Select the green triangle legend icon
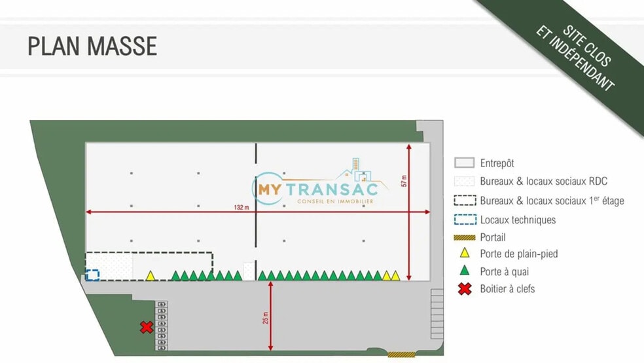This screenshot has width=644, height=363. 465,271
